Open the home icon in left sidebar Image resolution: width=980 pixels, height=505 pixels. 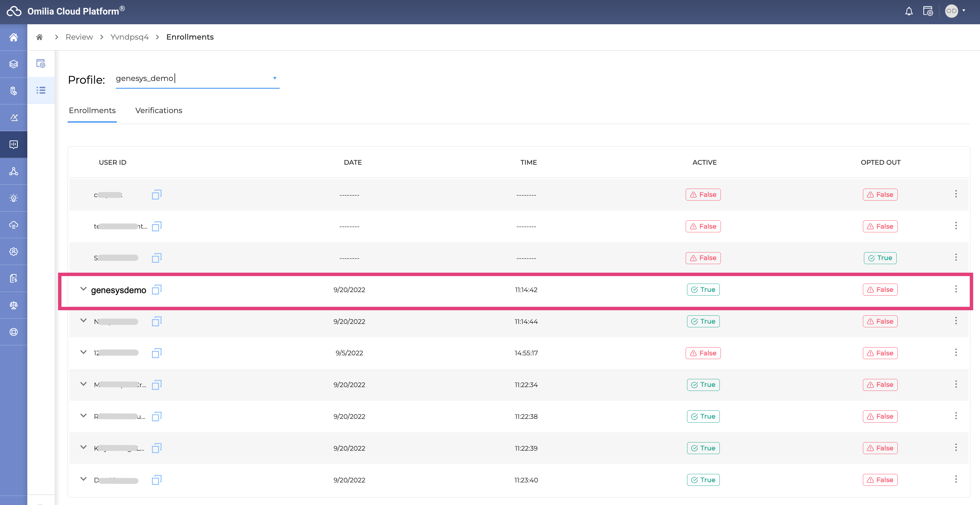point(14,37)
